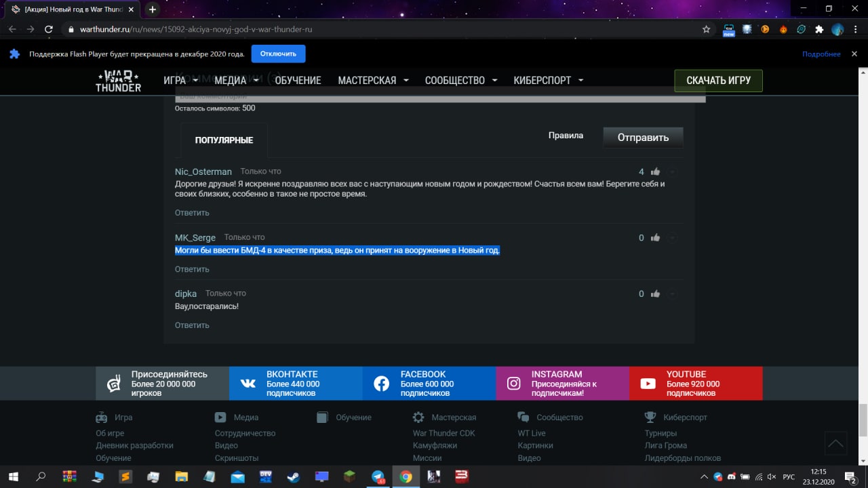Open the orange play-button extension
868x488 pixels.
coord(765,29)
